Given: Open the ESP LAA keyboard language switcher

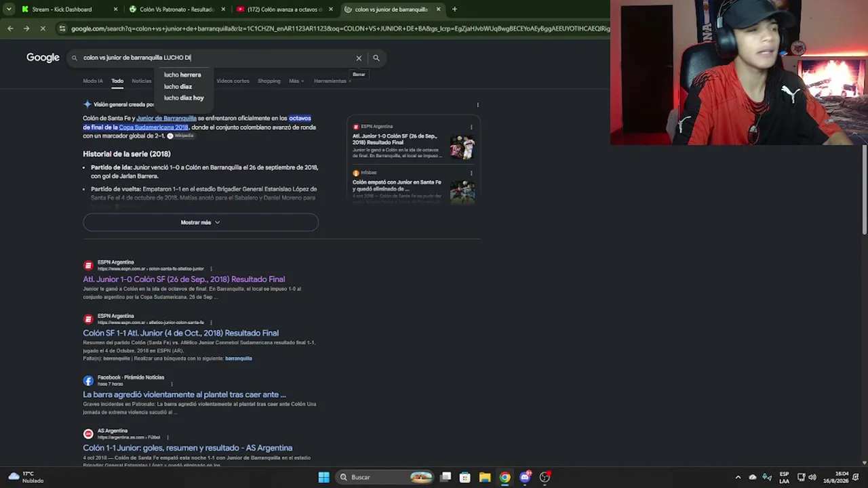Looking at the screenshot, I should [x=784, y=477].
